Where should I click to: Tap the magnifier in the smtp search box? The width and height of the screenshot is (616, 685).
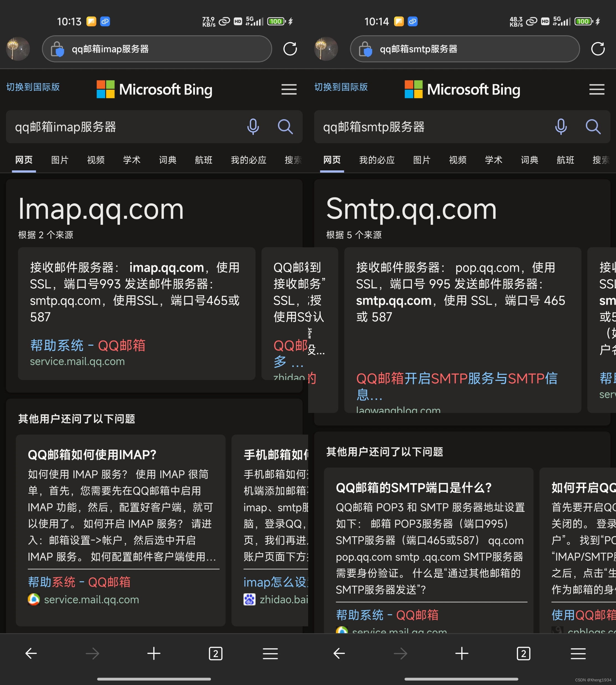click(x=593, y=127)
